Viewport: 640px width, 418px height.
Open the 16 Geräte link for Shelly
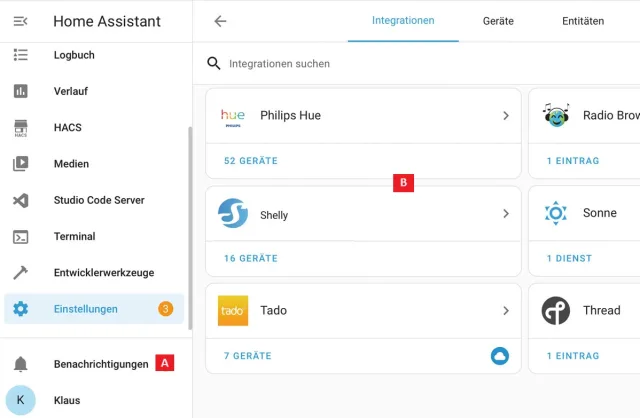[x=251, y=258]
